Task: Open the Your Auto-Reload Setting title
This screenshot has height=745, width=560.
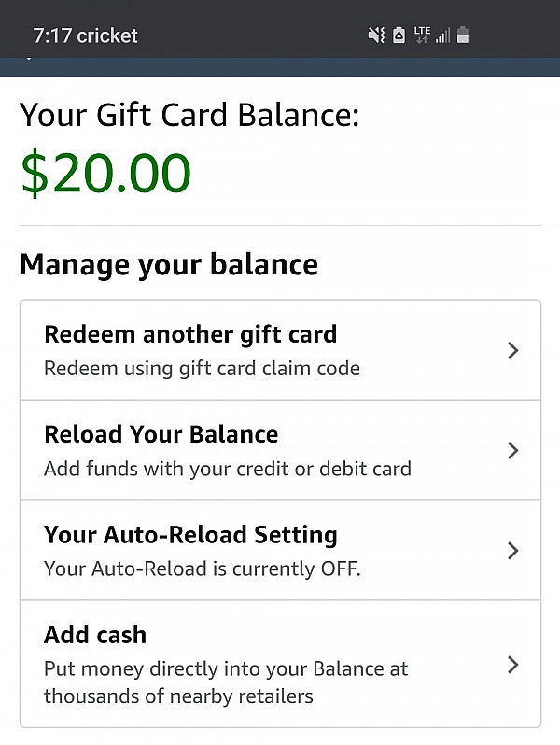Action: tap(190, 535)
